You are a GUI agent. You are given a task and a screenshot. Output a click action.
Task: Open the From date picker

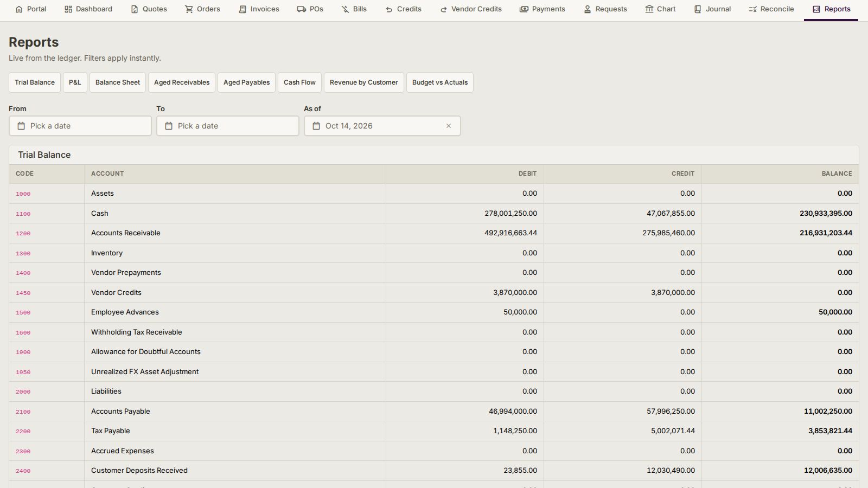[x=80, y=126]
